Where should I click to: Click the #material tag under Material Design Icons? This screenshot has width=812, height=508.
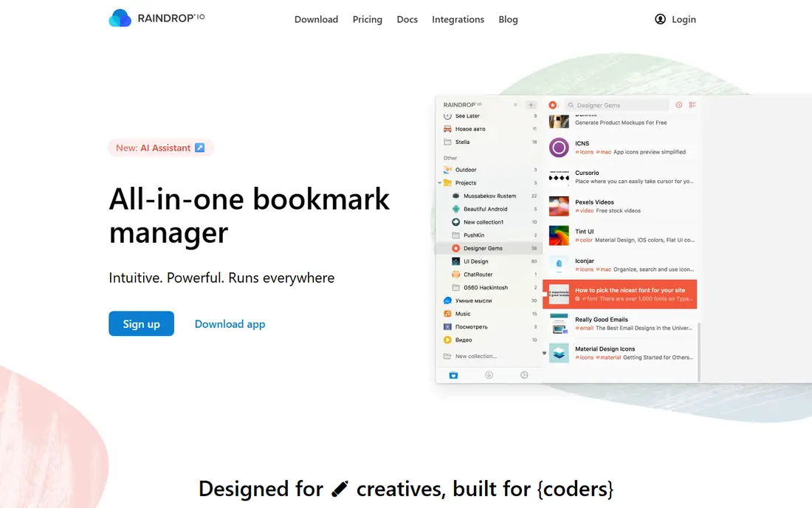tap(608, 357)
